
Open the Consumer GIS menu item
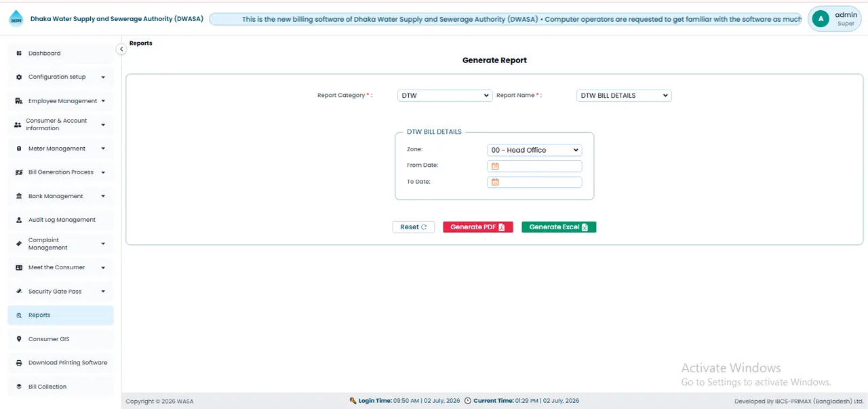point(61,339)
